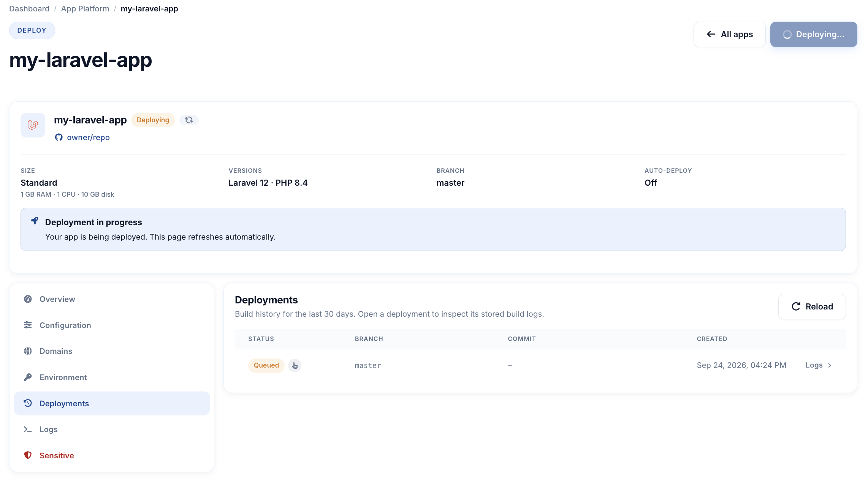
Task: Click the Configuration sliders icon
Action: click(x=28, y=325)
